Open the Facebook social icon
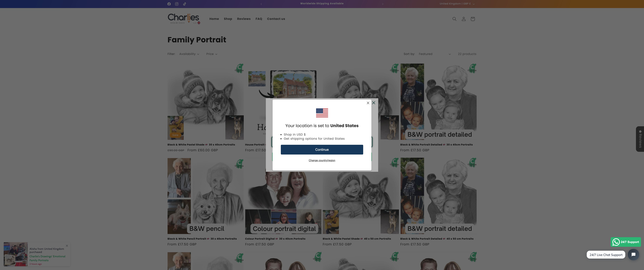 pos(169,4)
